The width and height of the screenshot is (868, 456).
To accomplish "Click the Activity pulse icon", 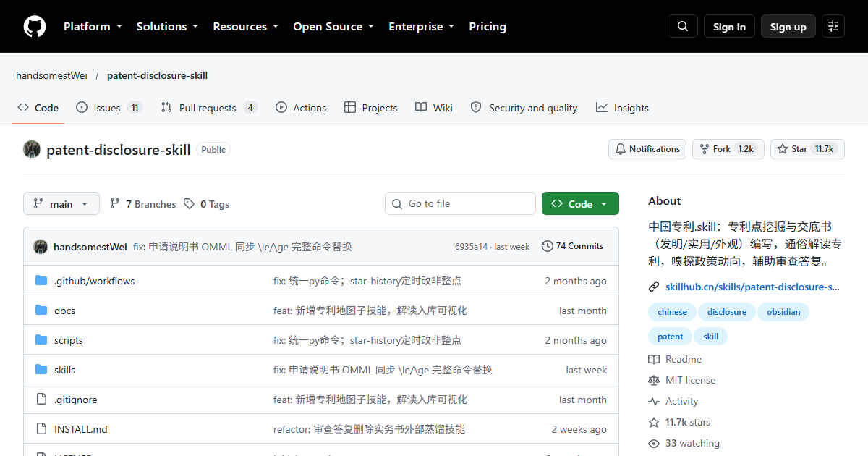I will pyautogui.click(x=654, y=401).
